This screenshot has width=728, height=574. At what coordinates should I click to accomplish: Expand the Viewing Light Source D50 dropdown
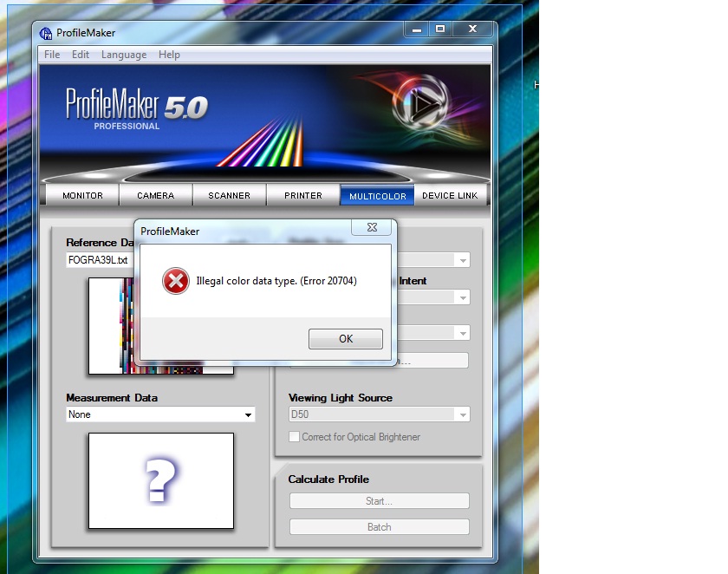pos(380,414)
